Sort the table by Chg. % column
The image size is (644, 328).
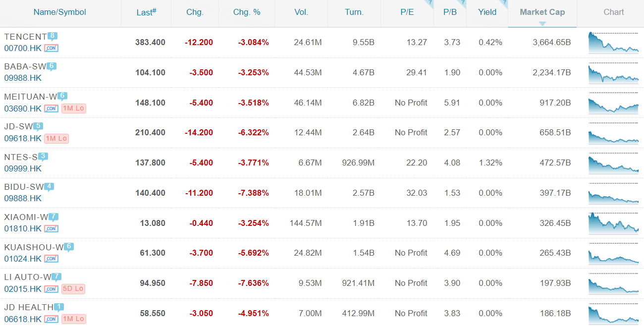(247, 12)
